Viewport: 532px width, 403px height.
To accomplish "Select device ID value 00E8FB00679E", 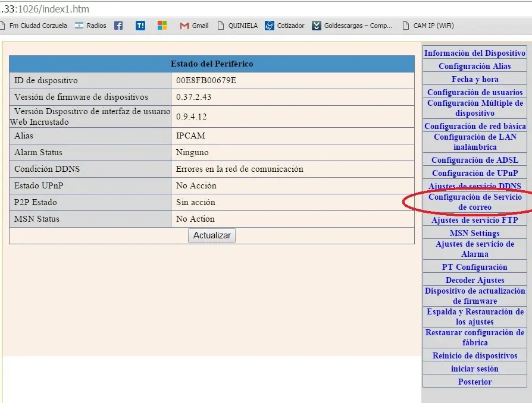I will (206, 81).
